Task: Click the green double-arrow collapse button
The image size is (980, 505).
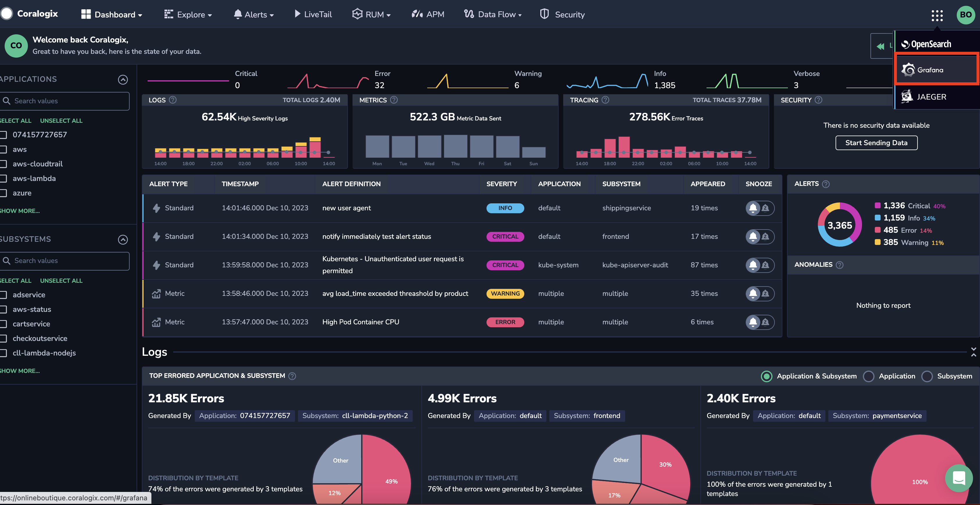Action: (x=880, y=46)
